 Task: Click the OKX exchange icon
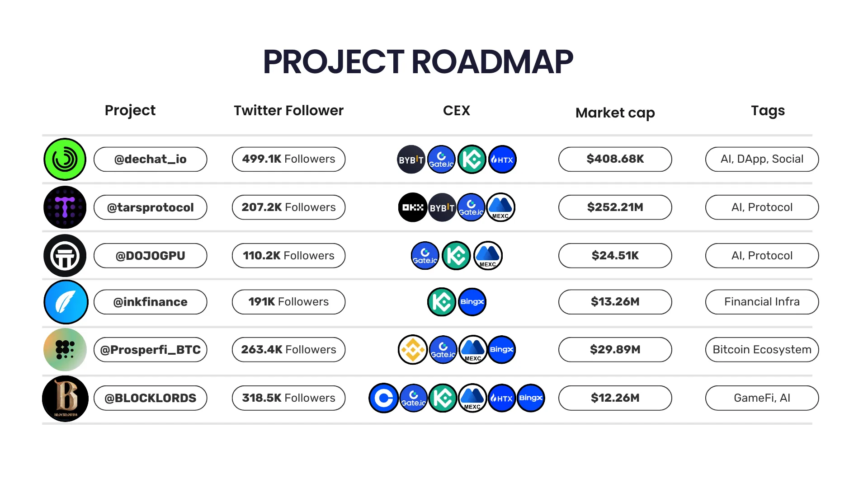[413, 207]
